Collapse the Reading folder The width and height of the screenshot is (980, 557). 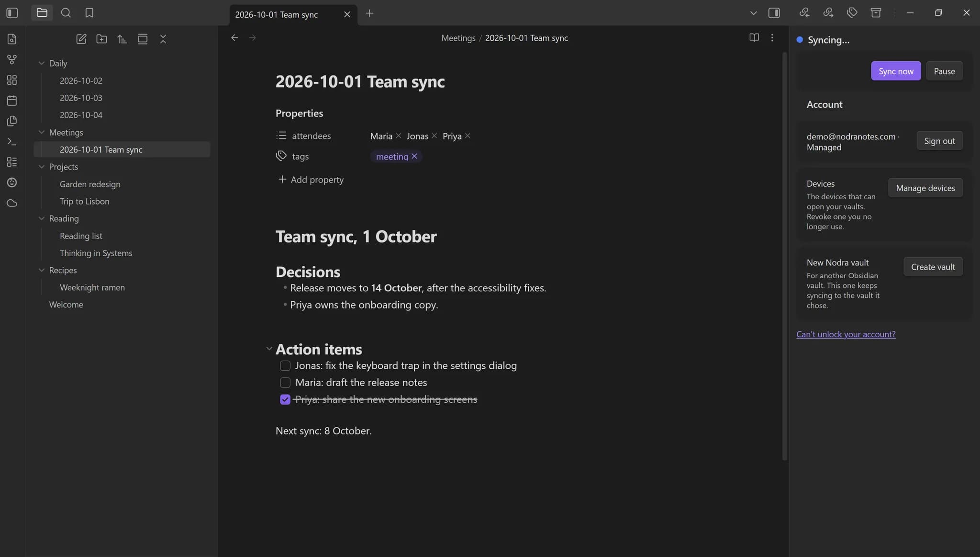click(x=42, y=218)
